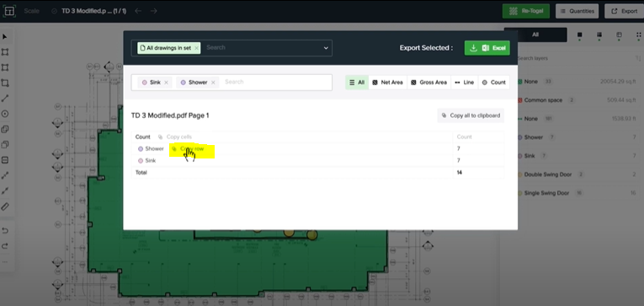The height and width of the screenshot is (306, 644).
Task: Select the pointer arrow tool
Action: tap(5, 36)
